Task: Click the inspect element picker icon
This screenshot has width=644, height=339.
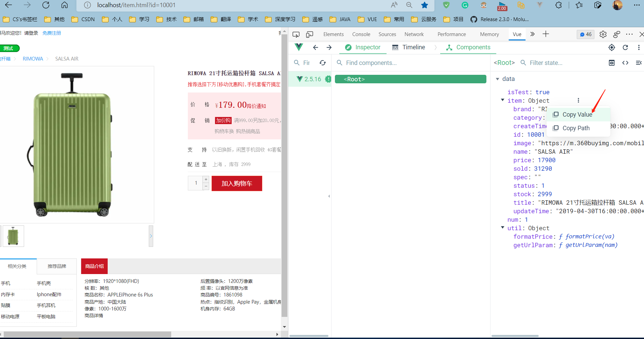Action: click(296, 34)
